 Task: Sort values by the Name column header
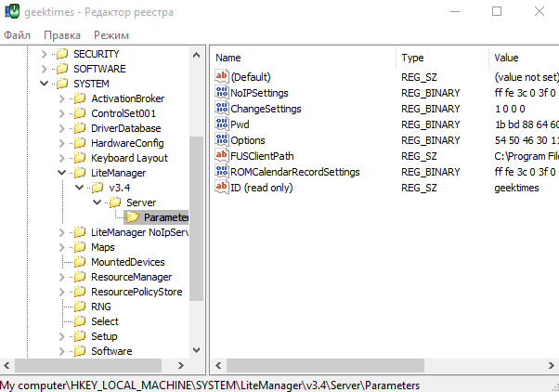click(304, 58)
